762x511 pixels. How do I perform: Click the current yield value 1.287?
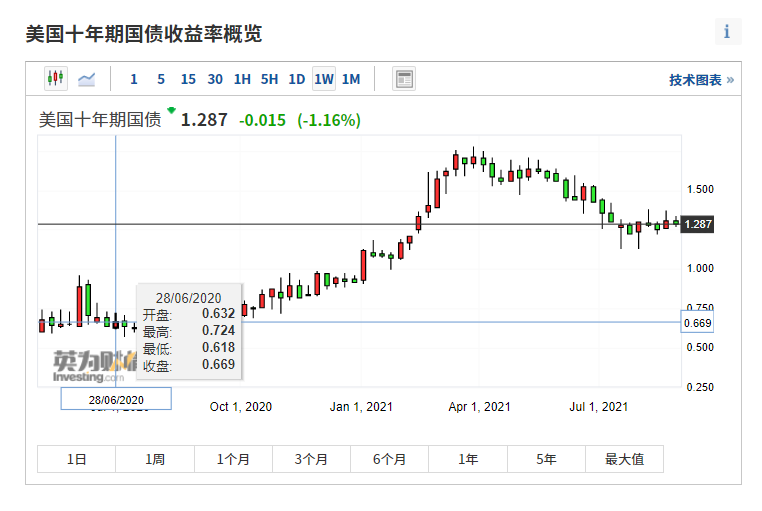(x=204, y=120)
